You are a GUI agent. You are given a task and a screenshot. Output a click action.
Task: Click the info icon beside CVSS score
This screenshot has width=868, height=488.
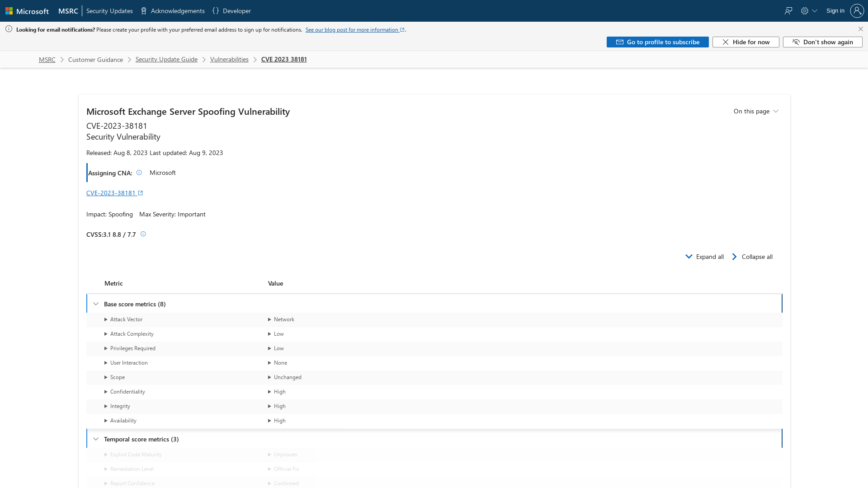pyautogui.click(x=143, y=234)
